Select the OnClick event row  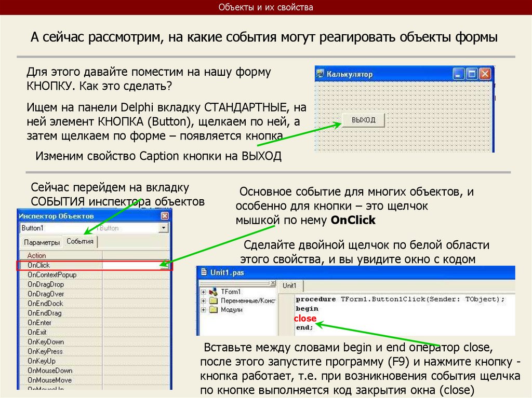click(95, 265)
